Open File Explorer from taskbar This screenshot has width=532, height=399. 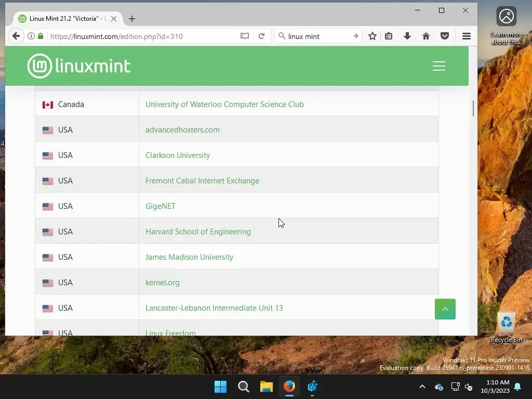click(267, 387)
